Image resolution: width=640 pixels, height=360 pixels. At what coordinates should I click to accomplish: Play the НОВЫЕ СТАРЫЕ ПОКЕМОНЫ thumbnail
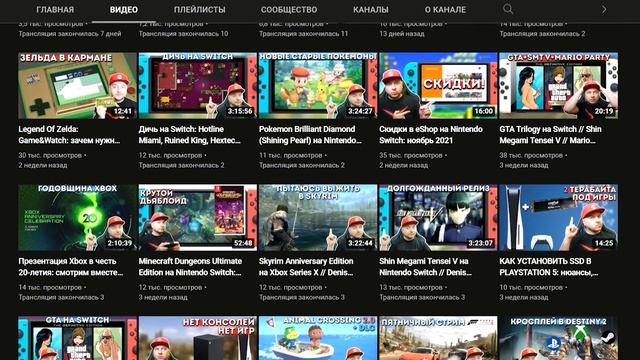point(318,86)
